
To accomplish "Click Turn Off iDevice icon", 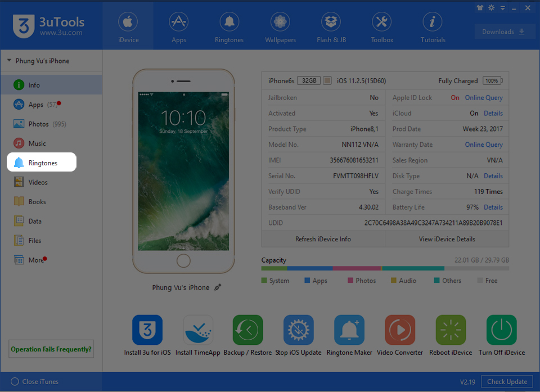I will tap(501, 330).
